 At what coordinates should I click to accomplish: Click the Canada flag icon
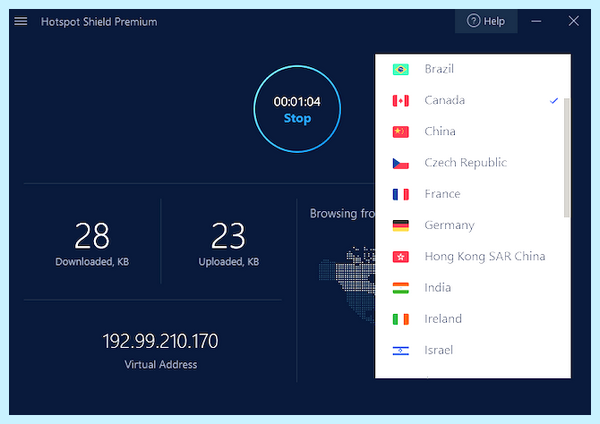(401, 101)
